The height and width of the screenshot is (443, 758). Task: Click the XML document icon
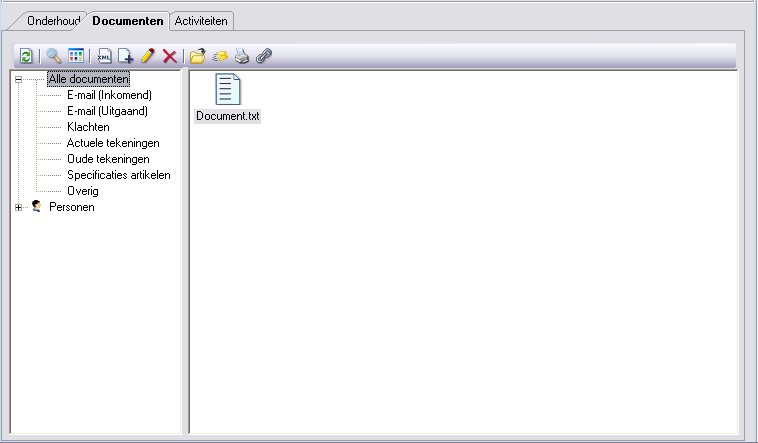pyautogui.click(x=104, y=56)
